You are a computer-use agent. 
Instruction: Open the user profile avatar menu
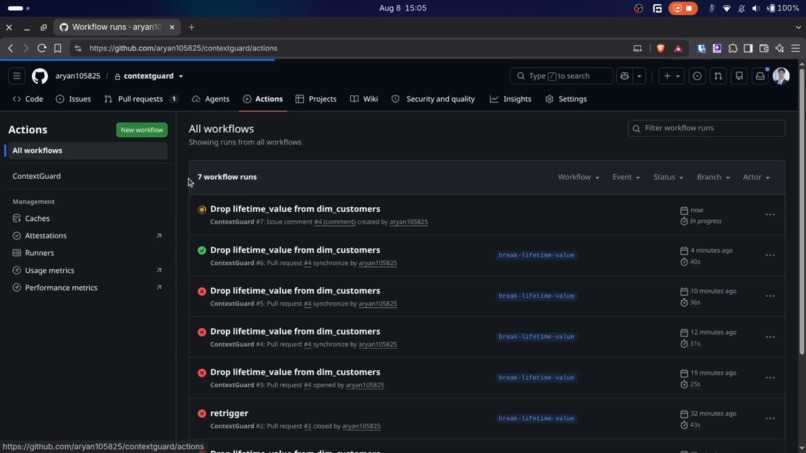tap(781, 76)
